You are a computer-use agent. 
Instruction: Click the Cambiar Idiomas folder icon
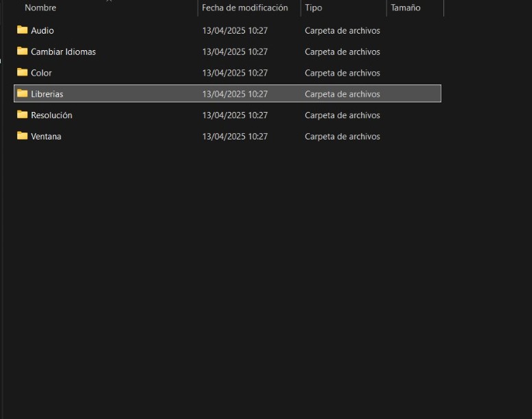pos(22,52)
